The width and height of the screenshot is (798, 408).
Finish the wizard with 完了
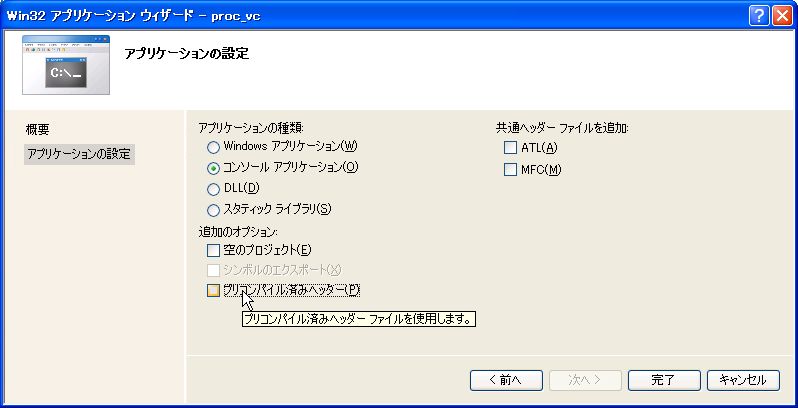(664, 380)
